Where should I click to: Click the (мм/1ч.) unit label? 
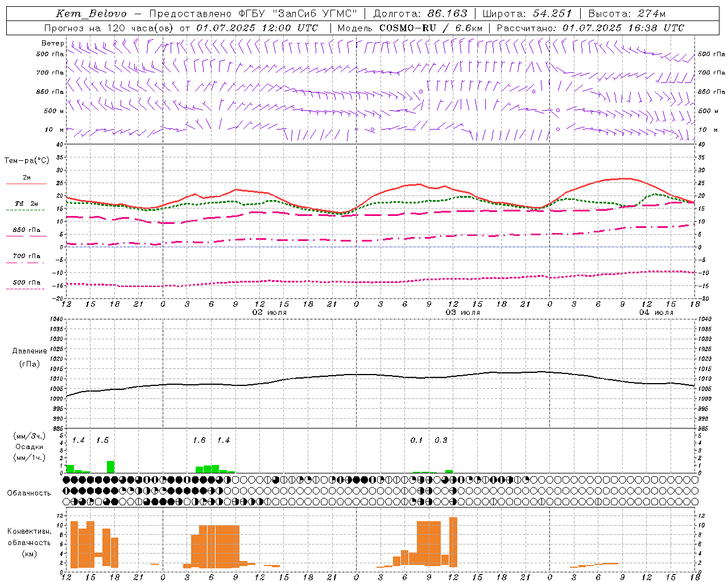(x=29, y=458)
